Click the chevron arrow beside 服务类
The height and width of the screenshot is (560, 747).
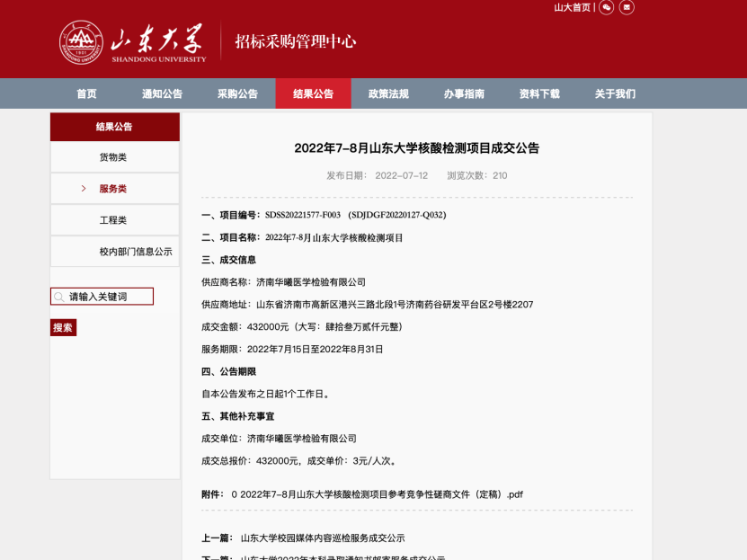click(84, 189)
